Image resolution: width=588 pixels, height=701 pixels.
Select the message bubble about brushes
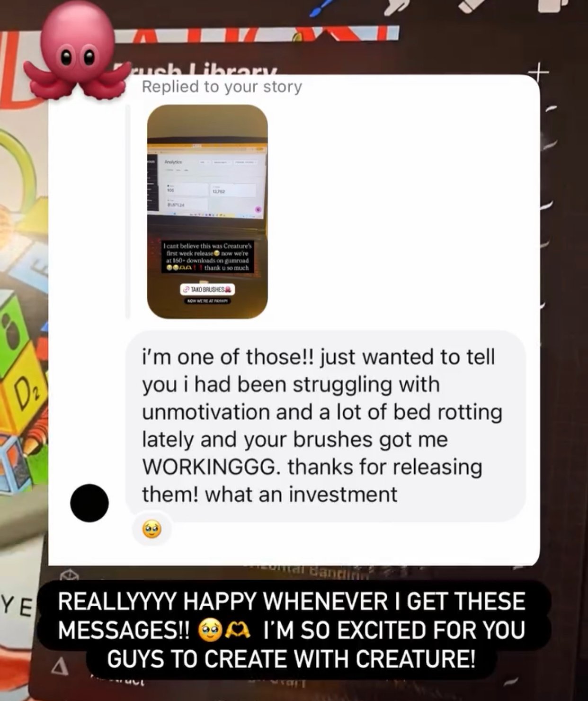(326, 425)
